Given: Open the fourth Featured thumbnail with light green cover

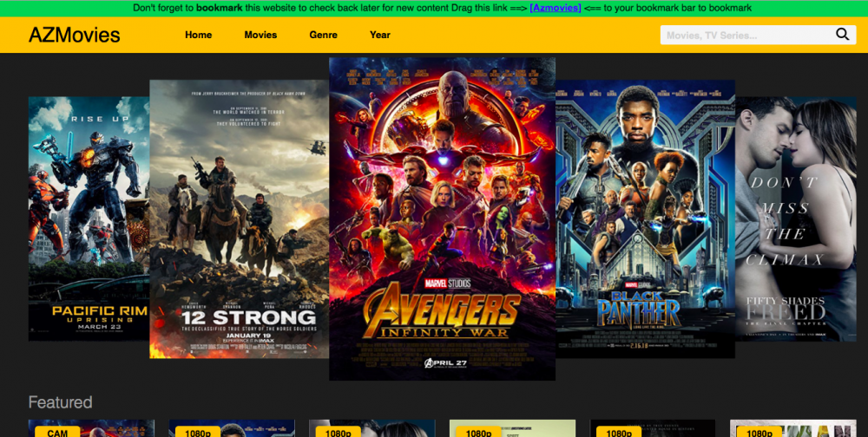Looking at the screenshot, I should pyautogui.click(x=512, y=429).
